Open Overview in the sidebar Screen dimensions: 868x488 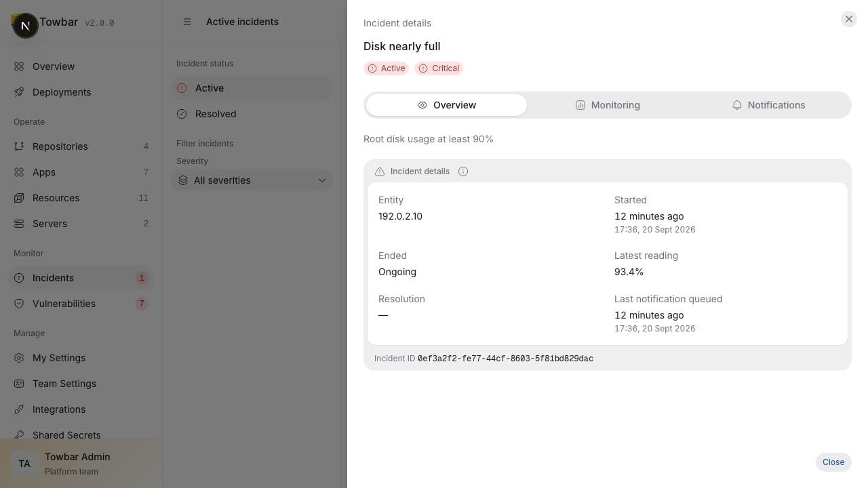point(81,66)
